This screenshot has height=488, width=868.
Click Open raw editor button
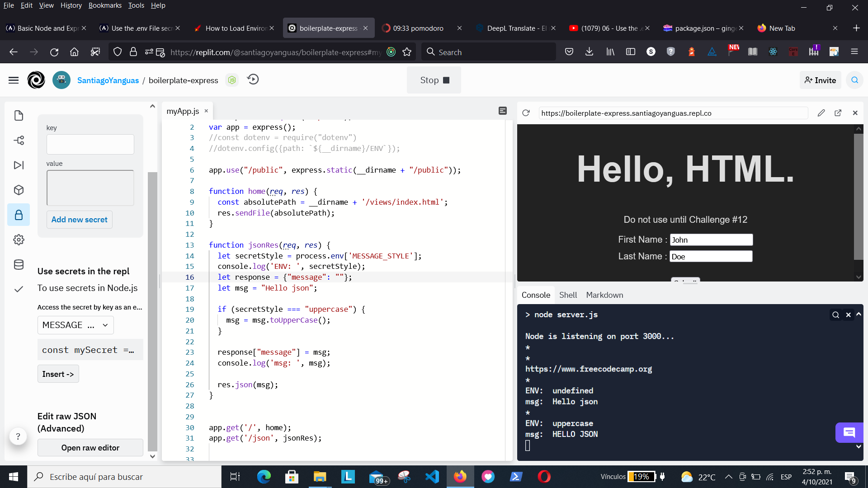[90, 448]
